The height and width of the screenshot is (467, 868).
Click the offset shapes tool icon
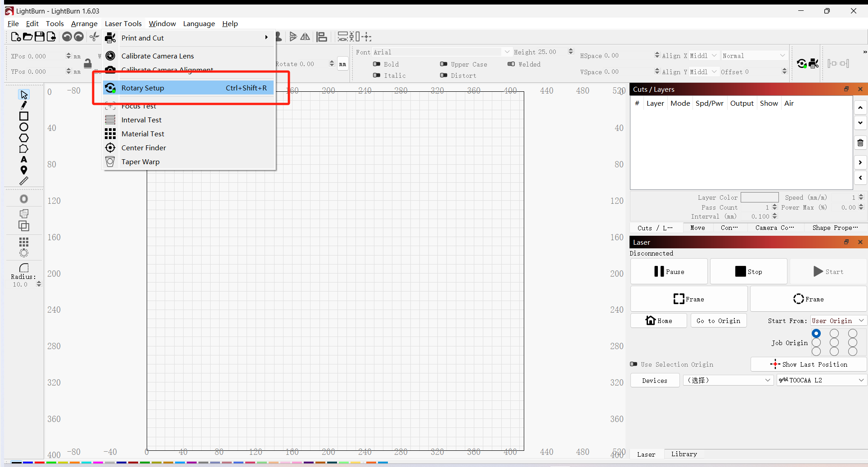tap(24, 199)
